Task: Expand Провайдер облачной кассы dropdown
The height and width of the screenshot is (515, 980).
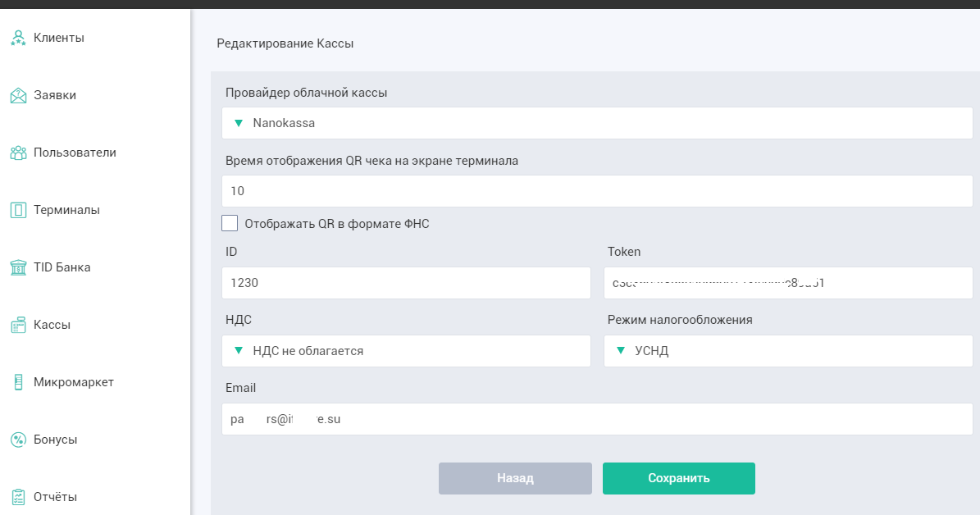Action: [596, 123]
